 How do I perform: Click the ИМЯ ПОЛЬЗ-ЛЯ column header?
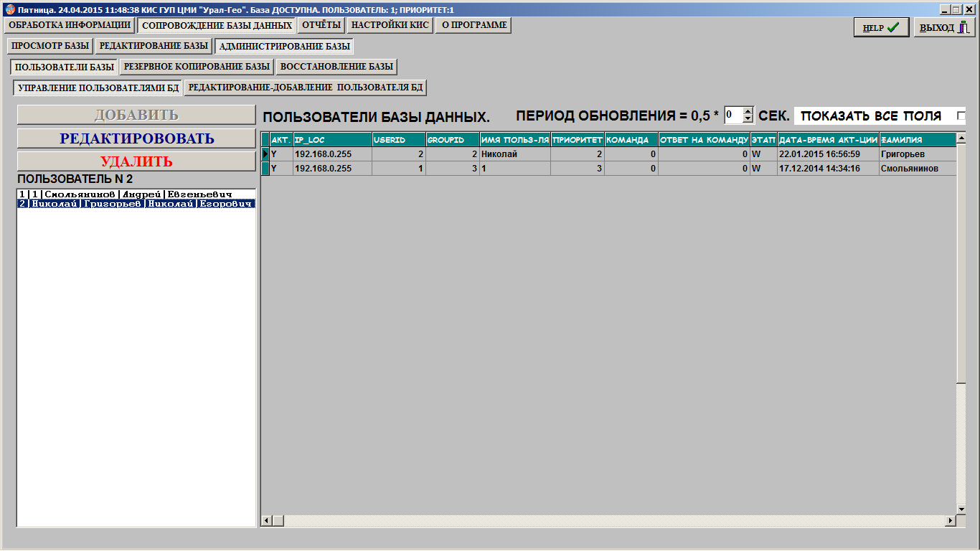[x=514, y=140]
